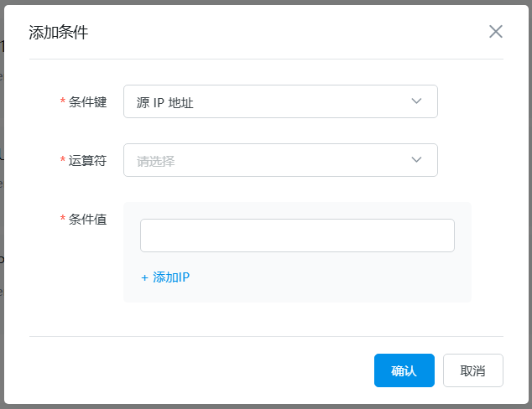This screenshot has height=409, width=532.
Task: Click the red asterisk beside 条件键
Action: (63, 102)
